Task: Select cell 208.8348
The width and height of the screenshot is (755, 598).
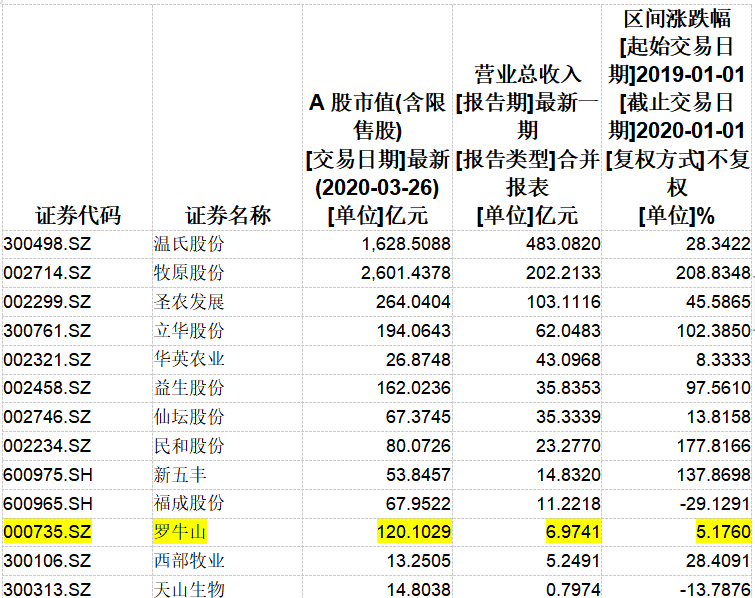Action: pyautogui.click(x=677, y=273)
